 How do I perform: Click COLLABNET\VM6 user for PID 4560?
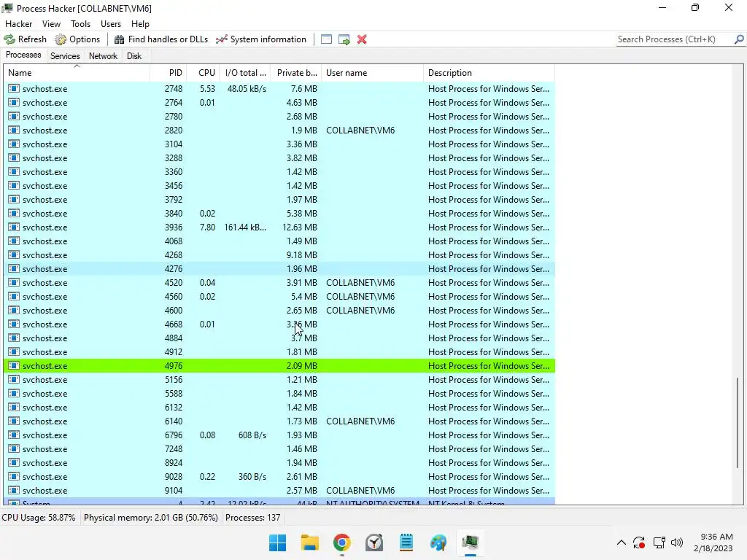[x=360, y=297]
